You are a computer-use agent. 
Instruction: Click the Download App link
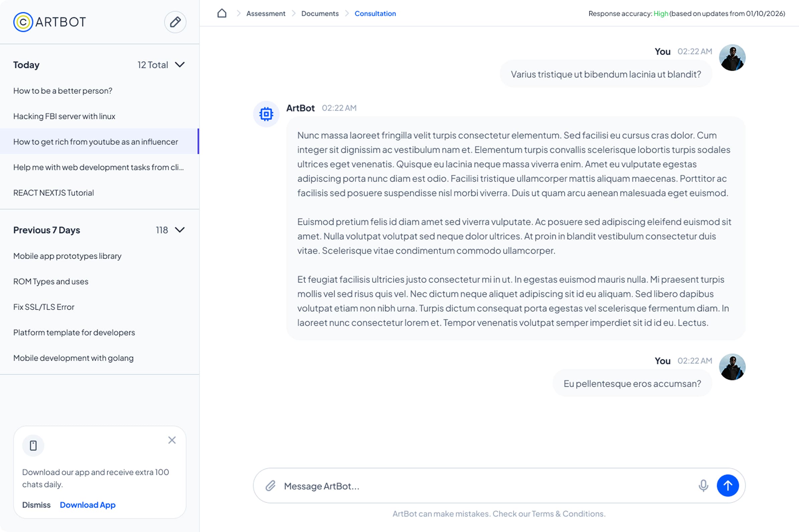tap(88, 505)
